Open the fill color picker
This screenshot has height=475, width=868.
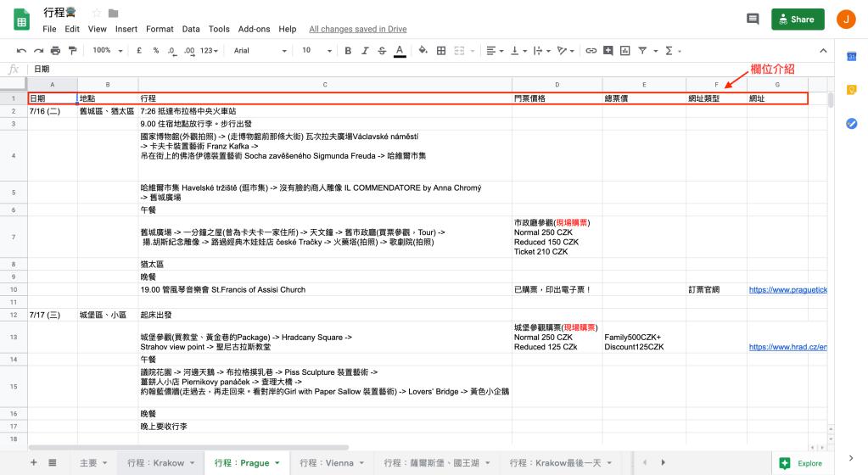point(422,51)
